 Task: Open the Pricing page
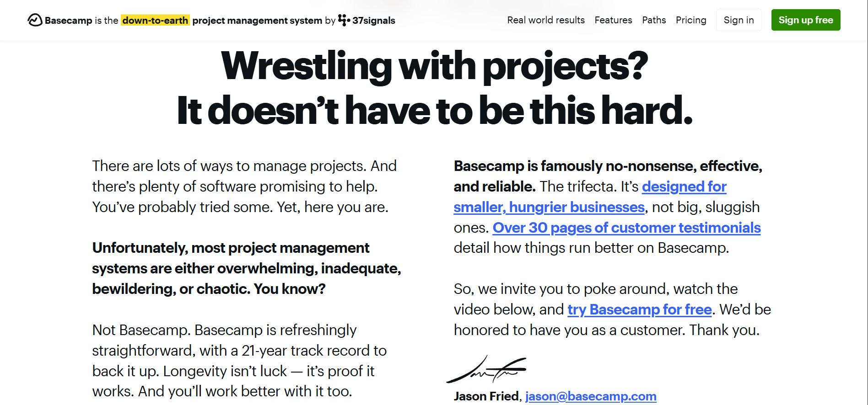tap(691, 20)
